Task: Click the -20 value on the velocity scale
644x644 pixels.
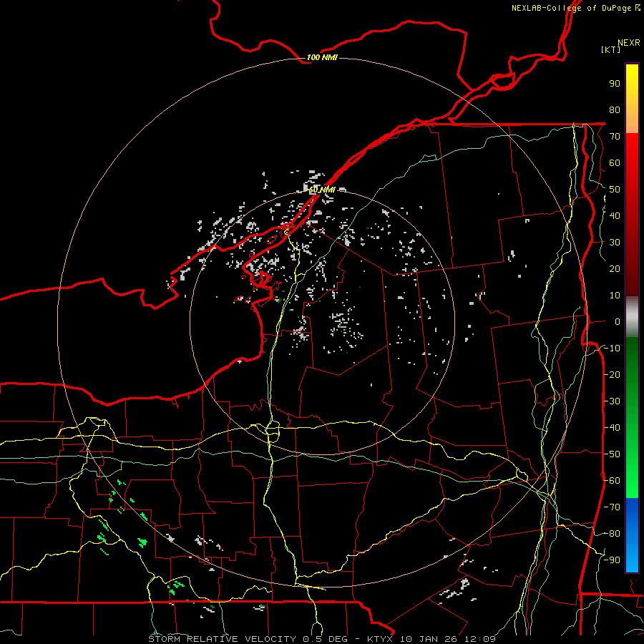Action: point(612,374)
